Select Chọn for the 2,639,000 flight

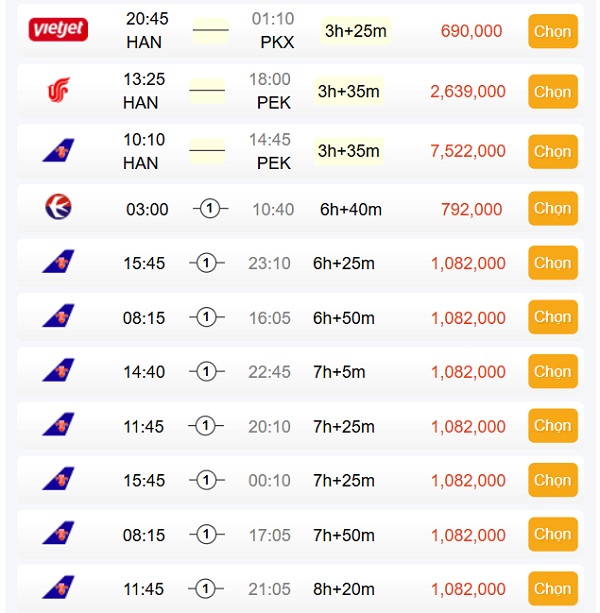(553, 92)
